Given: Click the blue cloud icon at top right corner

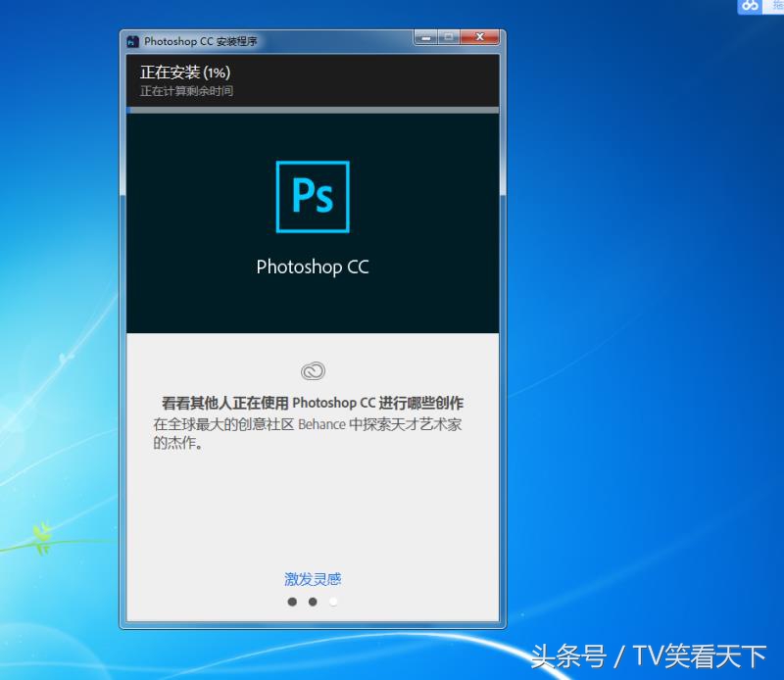Looking at the screenshot, I should 749,7.
